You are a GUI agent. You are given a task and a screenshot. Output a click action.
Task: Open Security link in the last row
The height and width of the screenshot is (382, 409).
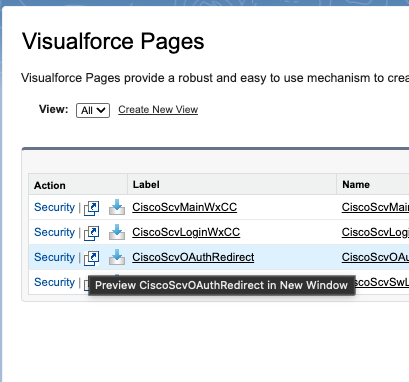tap(54, 282)
